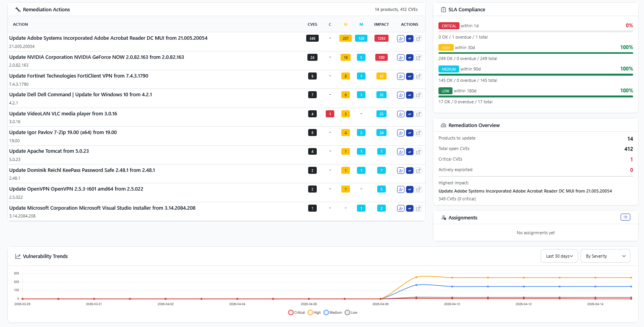Image resolution: width=644 pixels, height=327 pixels.
Task: Open highest impact Adobe update in overview
Action: click(x=525, y=191)
